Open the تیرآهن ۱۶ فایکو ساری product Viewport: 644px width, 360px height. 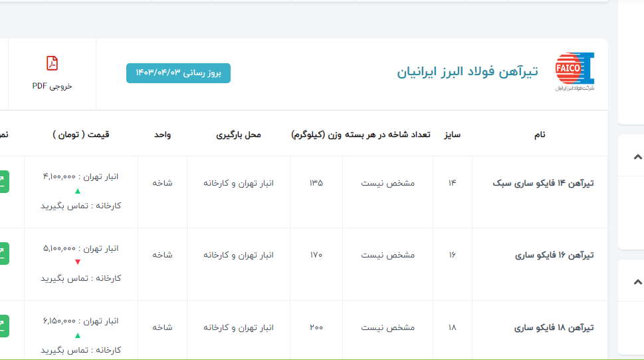point(554,255)
